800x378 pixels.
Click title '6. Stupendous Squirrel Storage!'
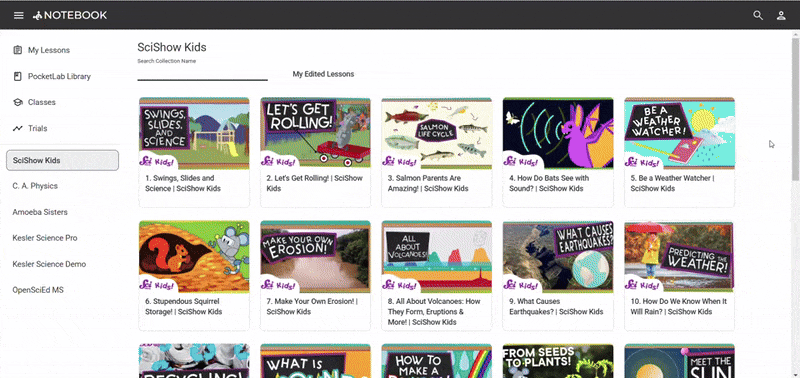pos(184,306)
